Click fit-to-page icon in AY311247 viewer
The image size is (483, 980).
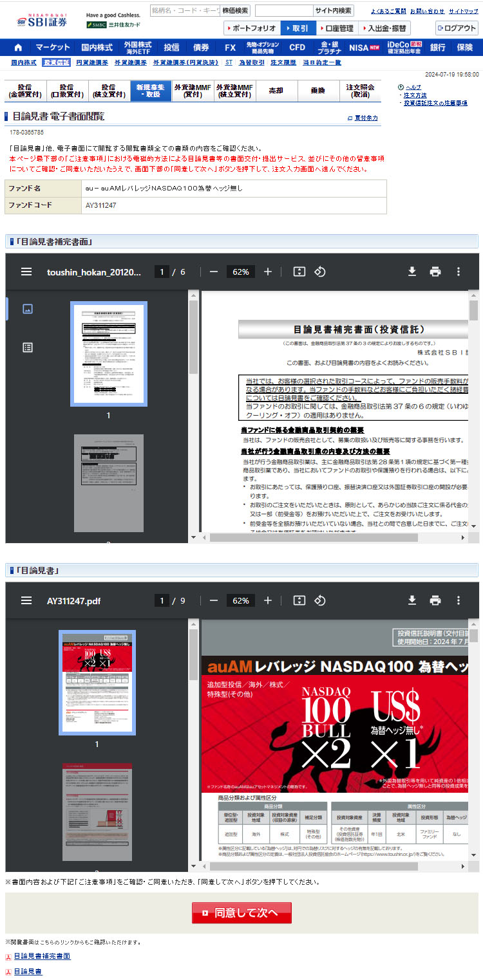(299, 600)
